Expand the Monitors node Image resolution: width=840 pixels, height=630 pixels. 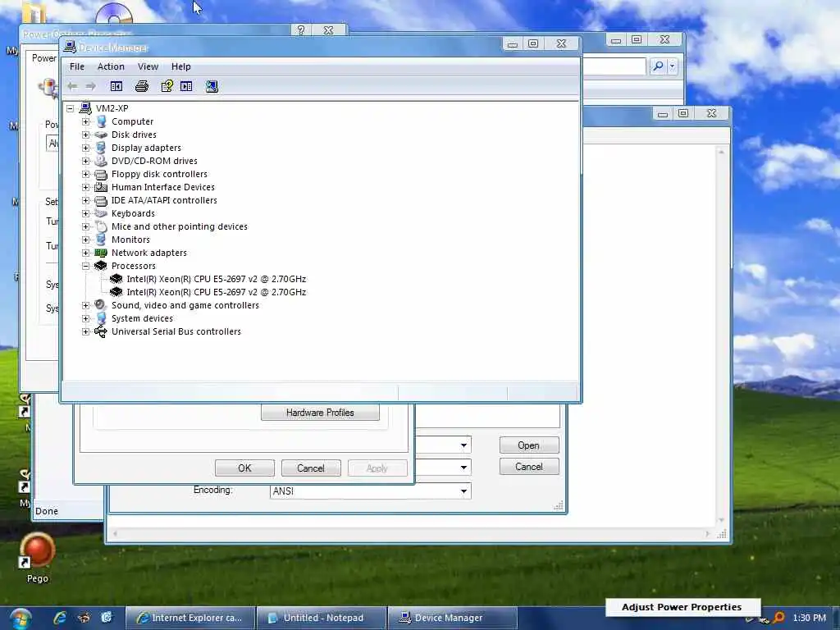pyautogui.click(x=85, y=240)
